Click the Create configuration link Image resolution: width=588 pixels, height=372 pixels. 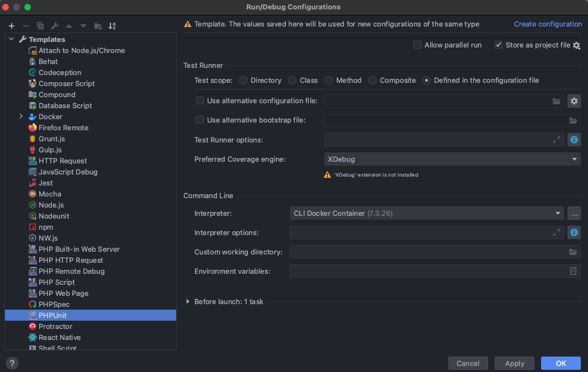point(548,24)
